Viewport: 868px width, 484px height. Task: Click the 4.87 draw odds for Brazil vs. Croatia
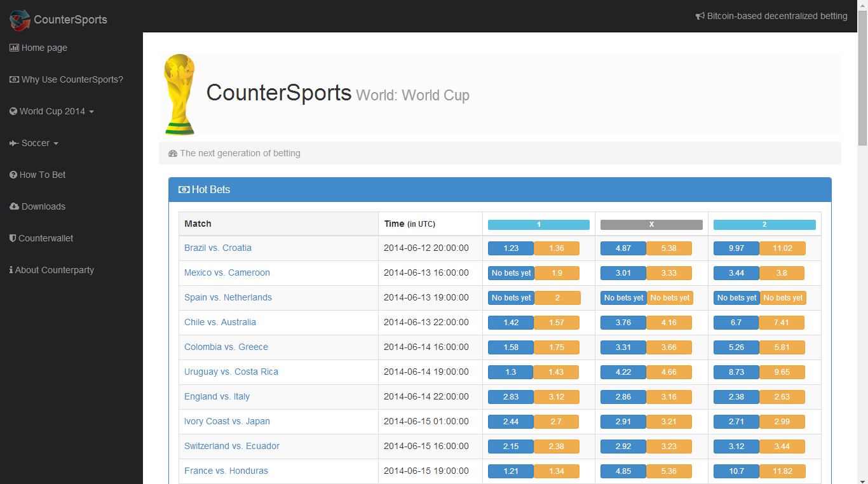(x=623, y=248)
